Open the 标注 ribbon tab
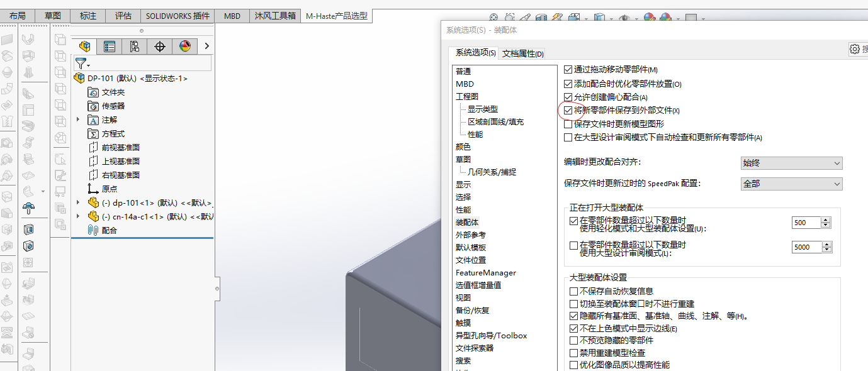 [88, 16]
